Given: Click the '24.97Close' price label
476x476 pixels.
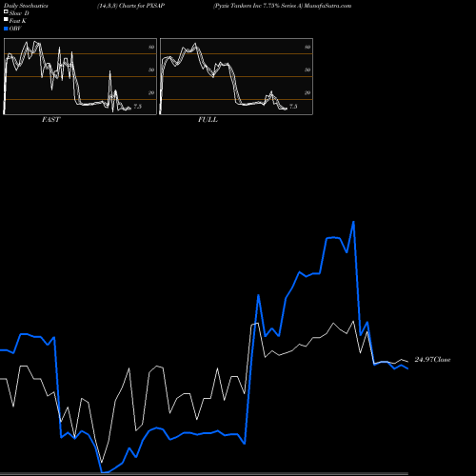Looking at the screenshot, I should pos(432,360).
